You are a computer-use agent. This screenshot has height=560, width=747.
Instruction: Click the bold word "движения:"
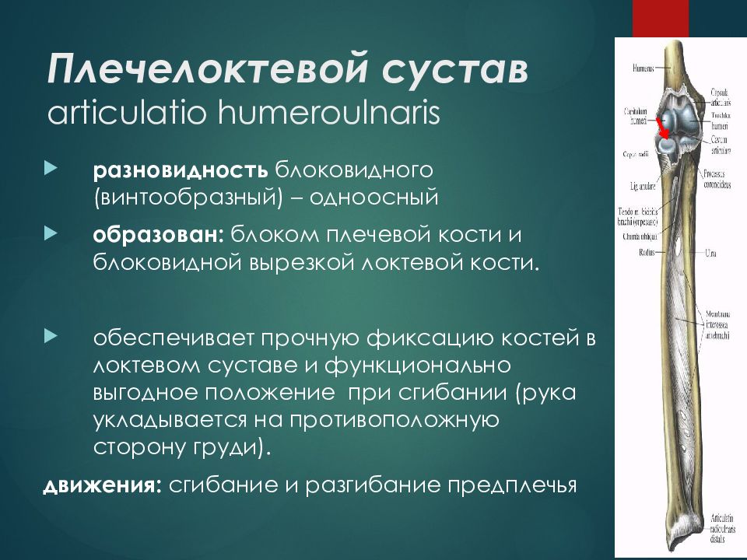click(x=103, y=485)
